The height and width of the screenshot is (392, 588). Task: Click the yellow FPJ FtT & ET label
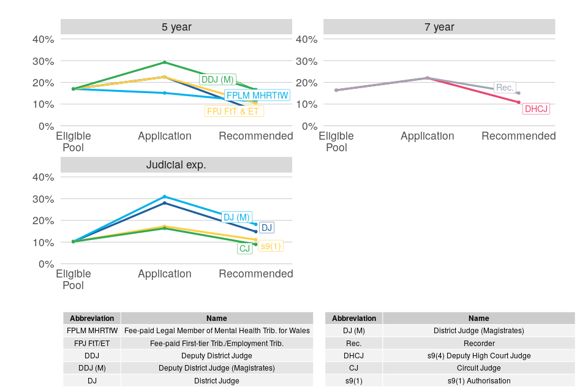point(234,111)
